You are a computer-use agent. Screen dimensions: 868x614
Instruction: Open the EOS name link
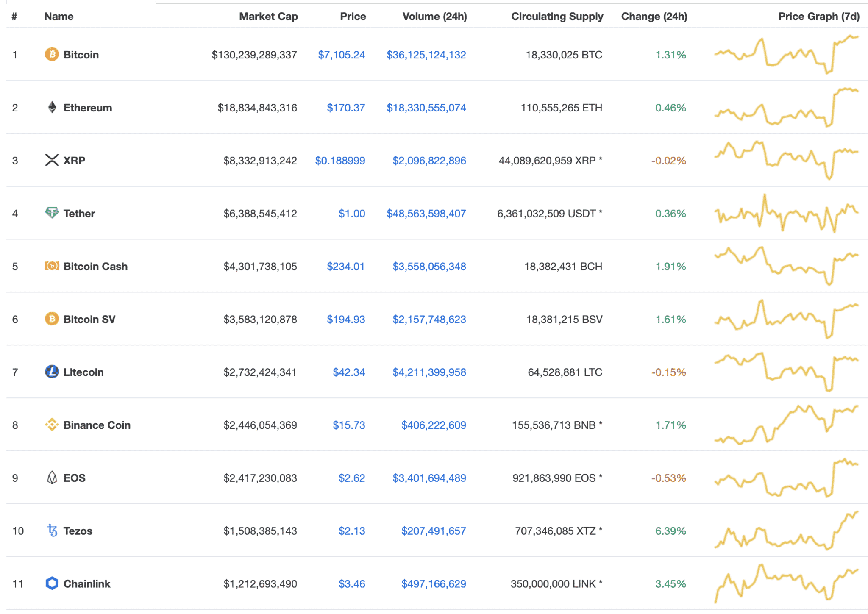click(x=75, y=478)
